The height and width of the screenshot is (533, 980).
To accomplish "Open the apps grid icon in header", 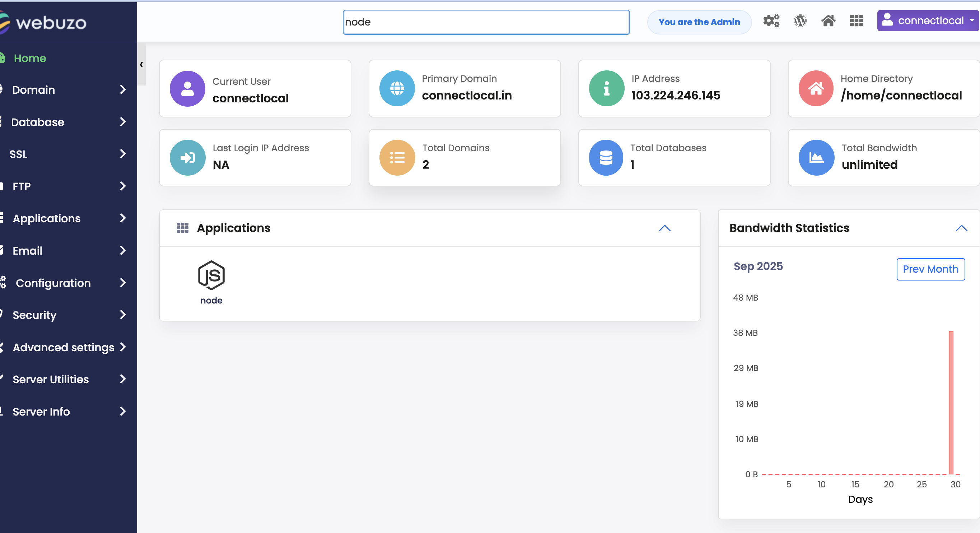I will coord(856,21).
